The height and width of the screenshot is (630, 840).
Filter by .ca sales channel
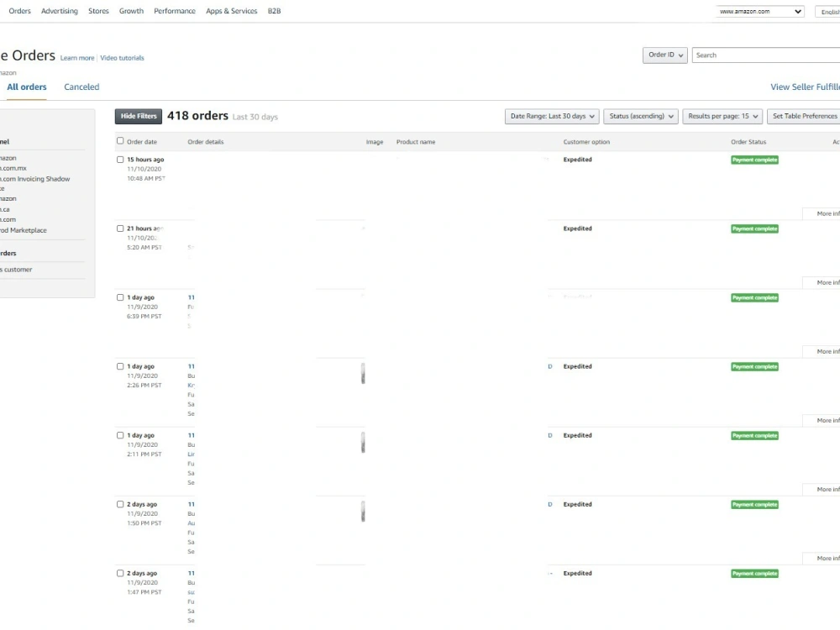[5, 209]
